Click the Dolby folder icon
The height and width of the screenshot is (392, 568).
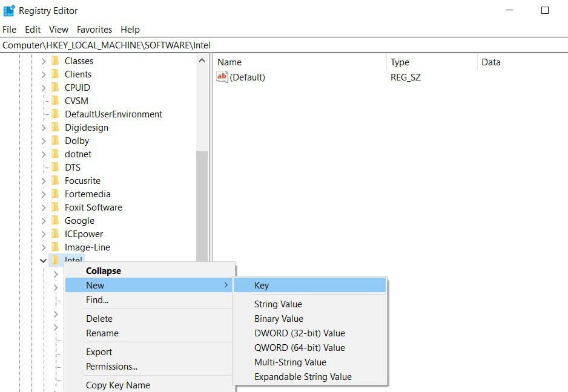coord(56,141)
